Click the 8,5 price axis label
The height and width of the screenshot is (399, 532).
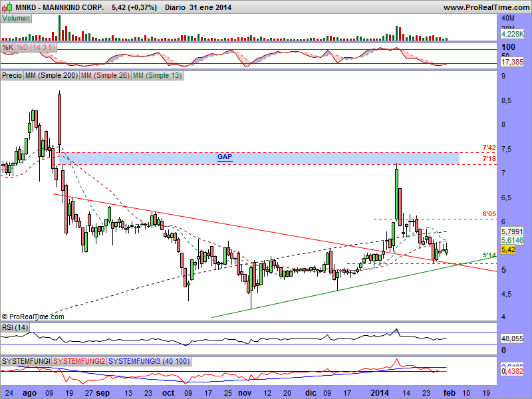(x=508, y=101)
